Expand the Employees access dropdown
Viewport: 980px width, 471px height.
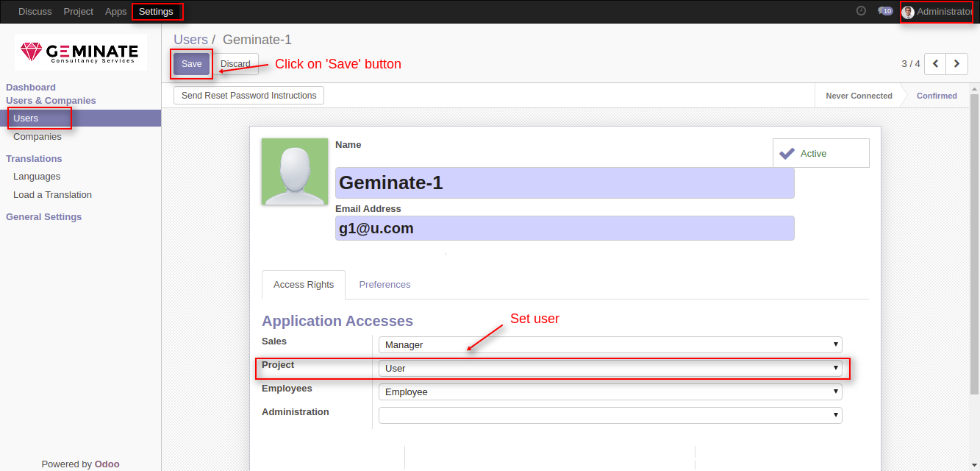pyautogui.click(x=610, y=392)
